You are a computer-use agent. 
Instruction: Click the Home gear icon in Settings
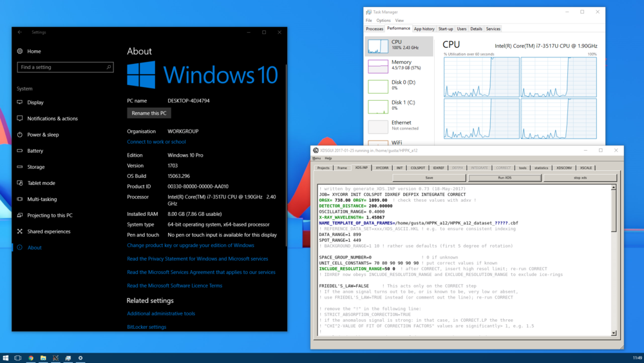pos(20,52)
